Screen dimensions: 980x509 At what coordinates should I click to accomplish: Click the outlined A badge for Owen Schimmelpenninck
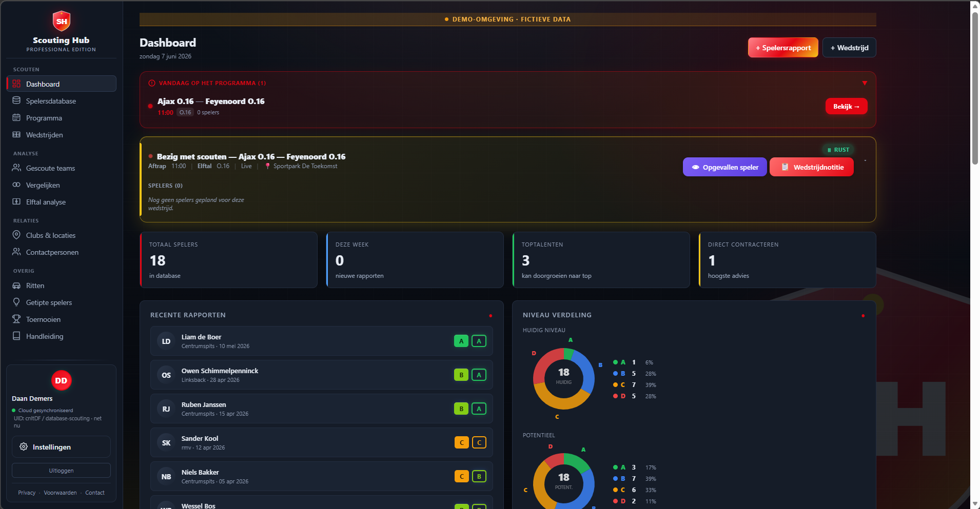click(479, 375)
